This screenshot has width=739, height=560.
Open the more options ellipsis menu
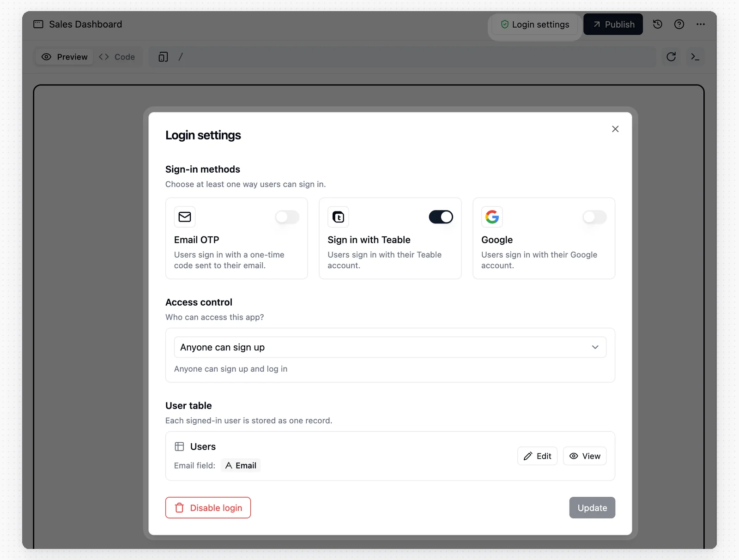pyautogui.click(x=701, y=24)
